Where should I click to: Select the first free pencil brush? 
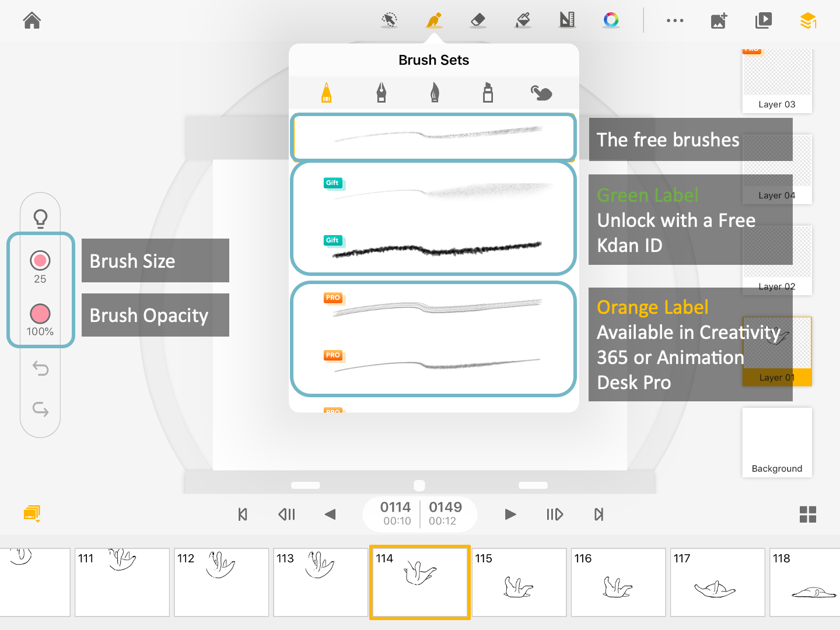(x=433, y=136)
